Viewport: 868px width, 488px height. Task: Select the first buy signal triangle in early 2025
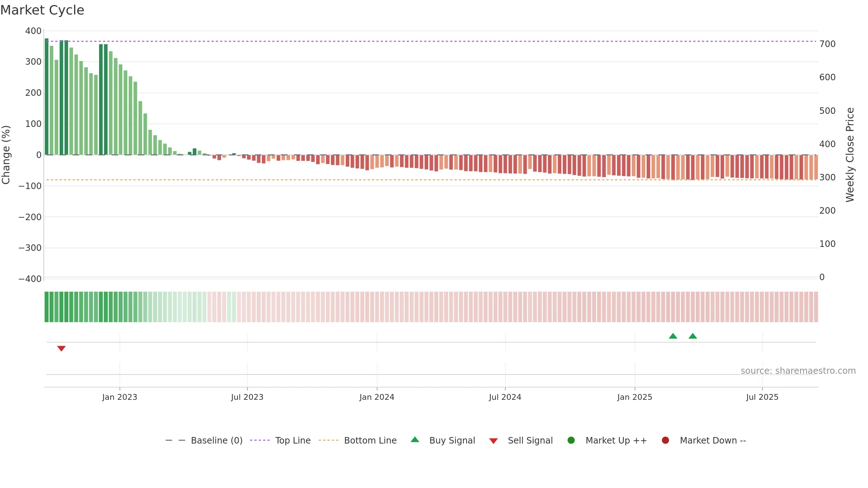pyautogui.click(x=673, y=336)
